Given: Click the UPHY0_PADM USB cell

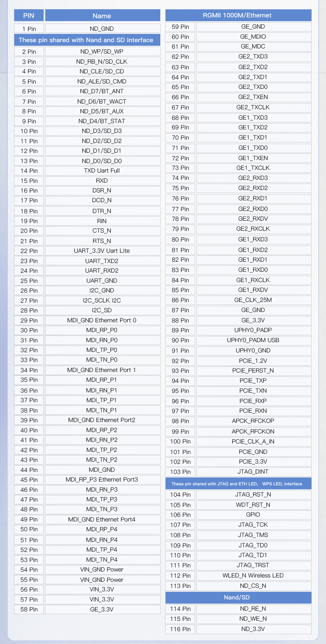Looking at the screenshot, I should point(253,340).
